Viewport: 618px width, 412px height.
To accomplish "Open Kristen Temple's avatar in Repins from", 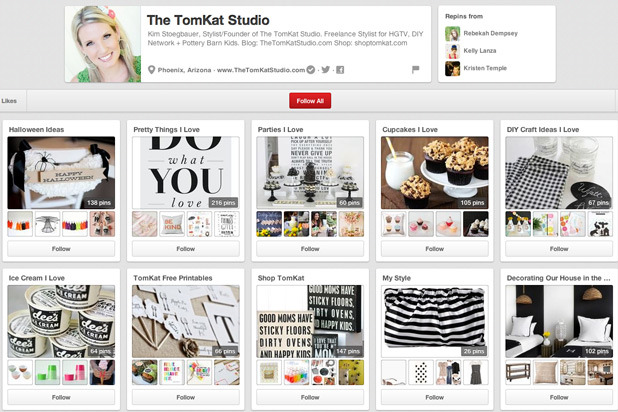I will tap(453, 69).
